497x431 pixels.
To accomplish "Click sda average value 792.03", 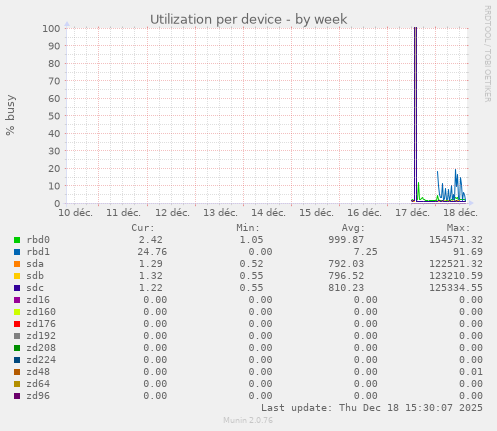I will click(346, 264).
